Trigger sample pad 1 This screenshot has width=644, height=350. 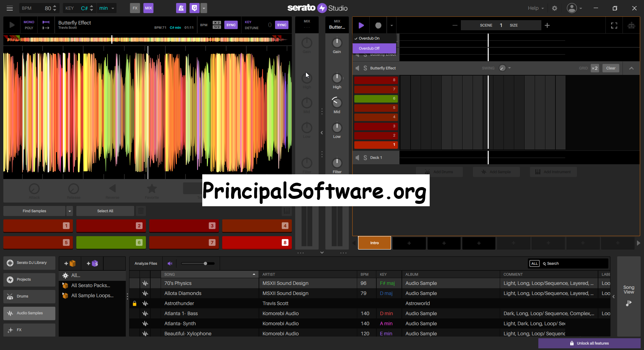[x=38, y=226]
